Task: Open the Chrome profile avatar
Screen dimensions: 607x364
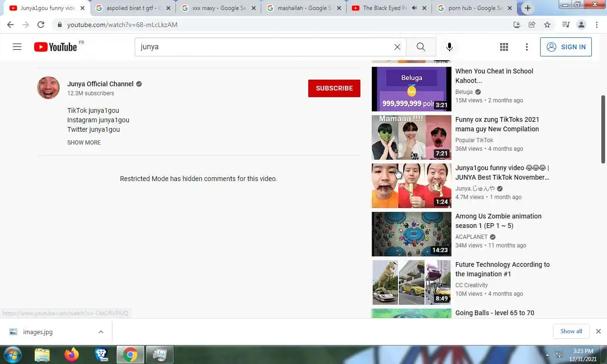Action: click(x=581, y=25)
